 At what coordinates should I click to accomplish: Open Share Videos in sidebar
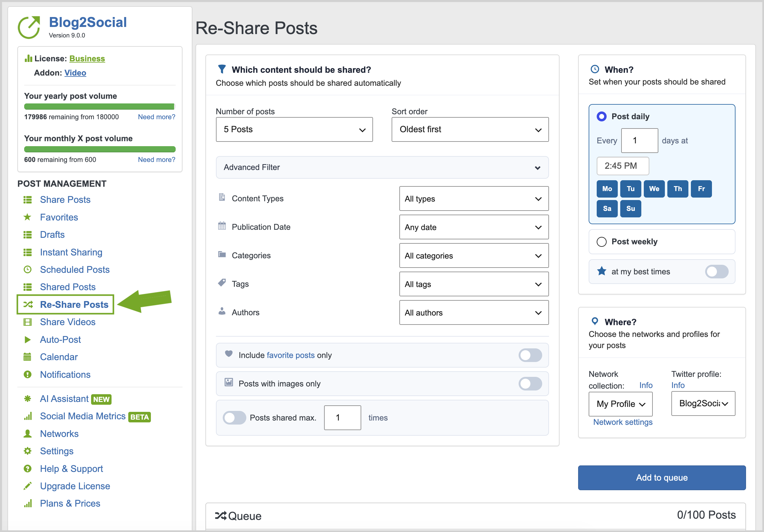pos(68,322)
